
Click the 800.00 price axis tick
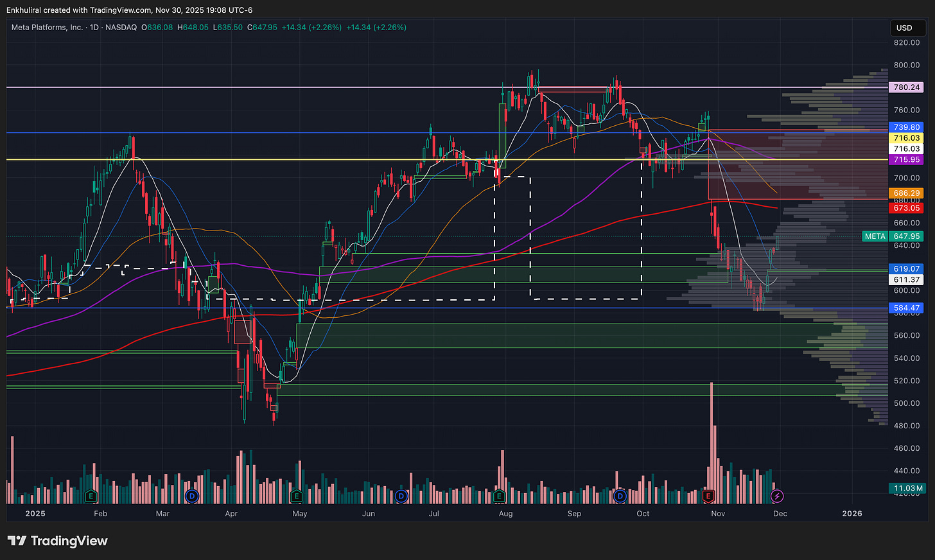coord(907,65)
